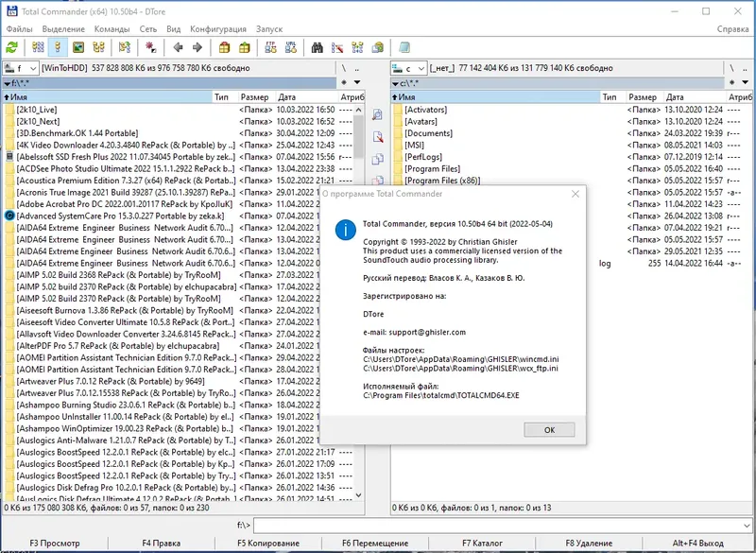Open the Справка menu
The width and height of the screenshot is (756, 553).
733,29
